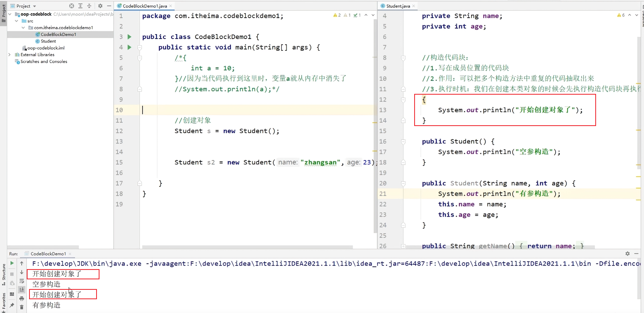Image resolution: width=644 pixels, height=313 pixels.
Task: Rerun CodeBlockDemo1 from Run panel
Action: (x=12, y=263)
